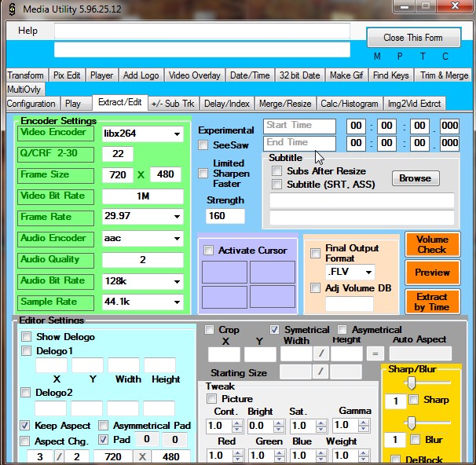Check the Adj Volume DB box
476x465 pixels.
[316, 287]
